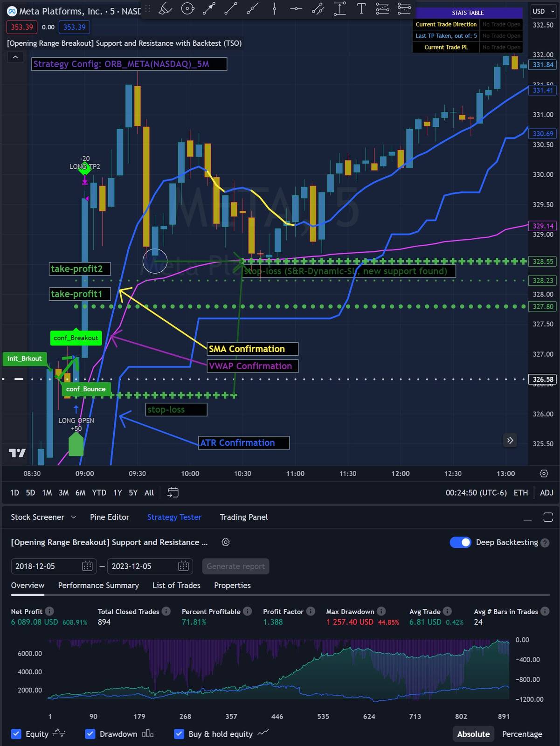Click Avg Trade info icon

click(448, 611)
